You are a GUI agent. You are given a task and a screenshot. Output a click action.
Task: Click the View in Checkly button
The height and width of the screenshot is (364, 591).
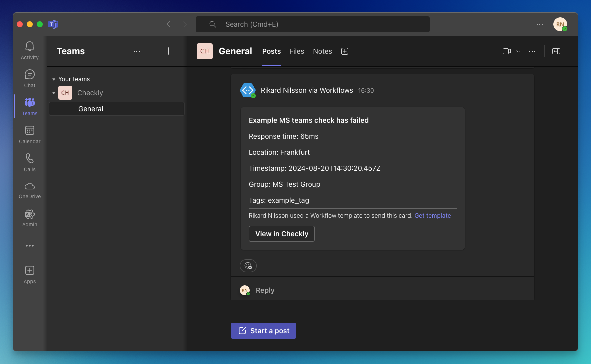pyautogui.click(x=282, y=234)
